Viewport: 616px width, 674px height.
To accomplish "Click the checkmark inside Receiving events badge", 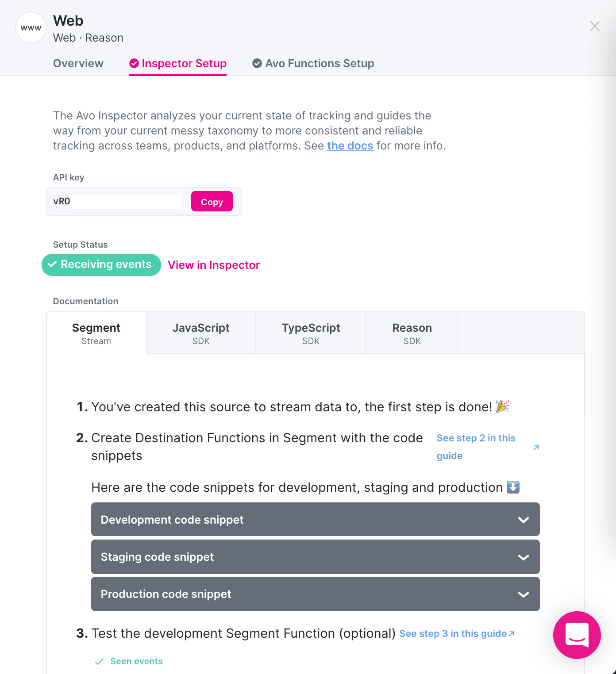I will click(x=53, y=264).
